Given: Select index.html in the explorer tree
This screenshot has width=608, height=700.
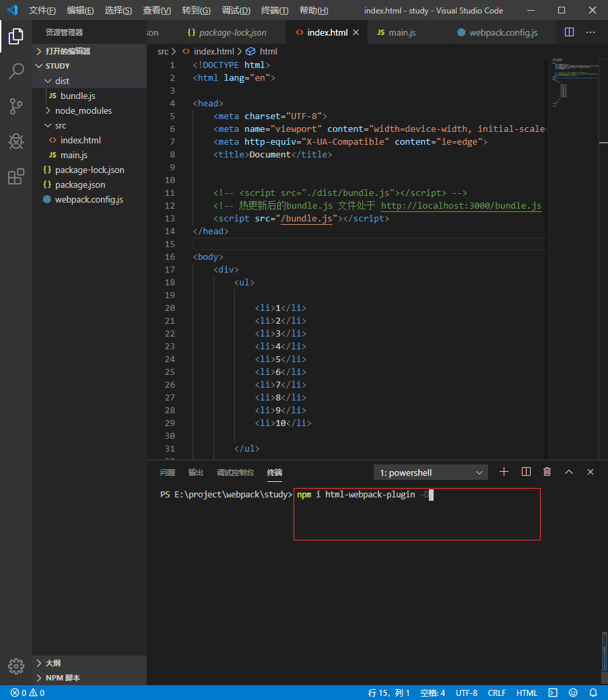Looking at the screenshot, I should tap(90, 140).
